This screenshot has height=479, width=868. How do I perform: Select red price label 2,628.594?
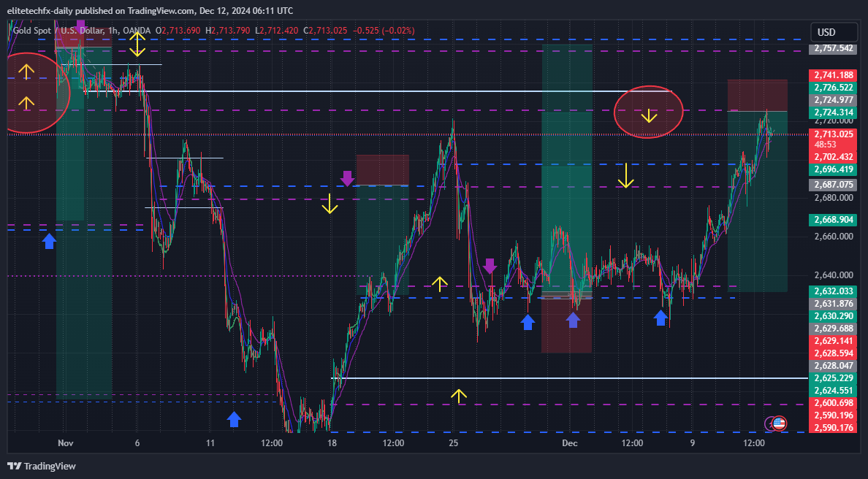point(834,353)
